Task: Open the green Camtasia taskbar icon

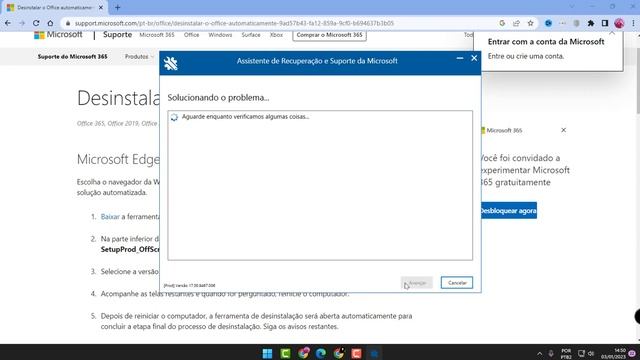Action: coord(285,353)
